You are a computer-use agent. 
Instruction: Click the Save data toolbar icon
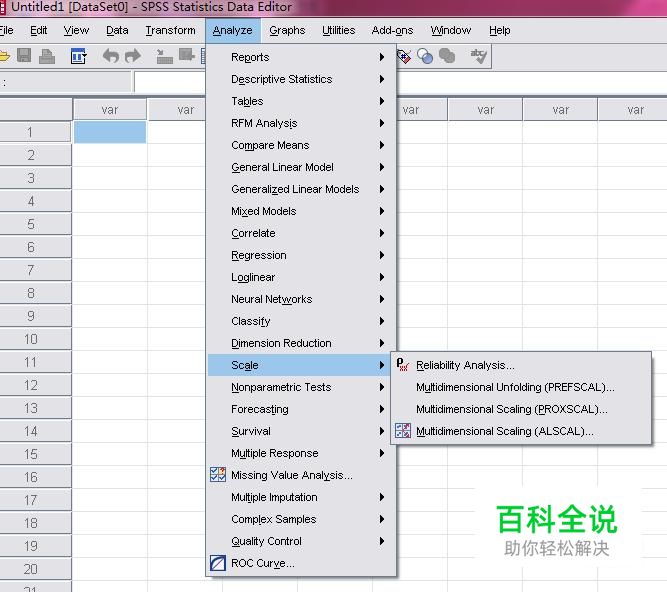click(24, 56)
